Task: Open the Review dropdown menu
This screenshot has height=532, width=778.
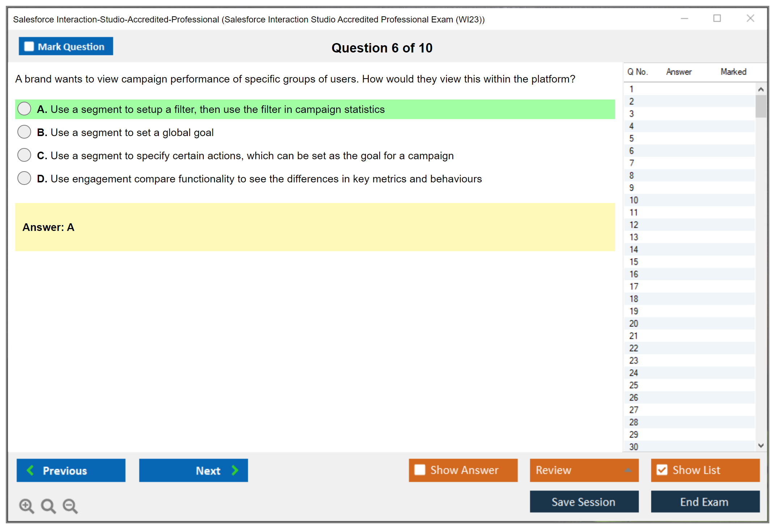Action: click(627, 470)
